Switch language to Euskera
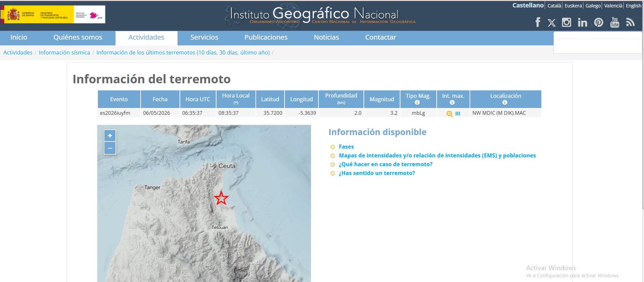Viewport: 644px width, 282px height. pyautogui.click(x=573, y=6)
